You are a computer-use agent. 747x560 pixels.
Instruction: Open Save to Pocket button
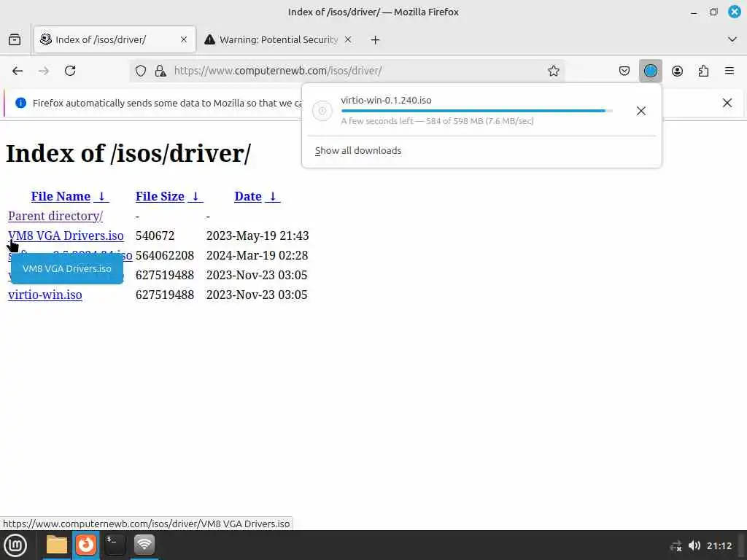pyautogui.click(x=624, y=71)
